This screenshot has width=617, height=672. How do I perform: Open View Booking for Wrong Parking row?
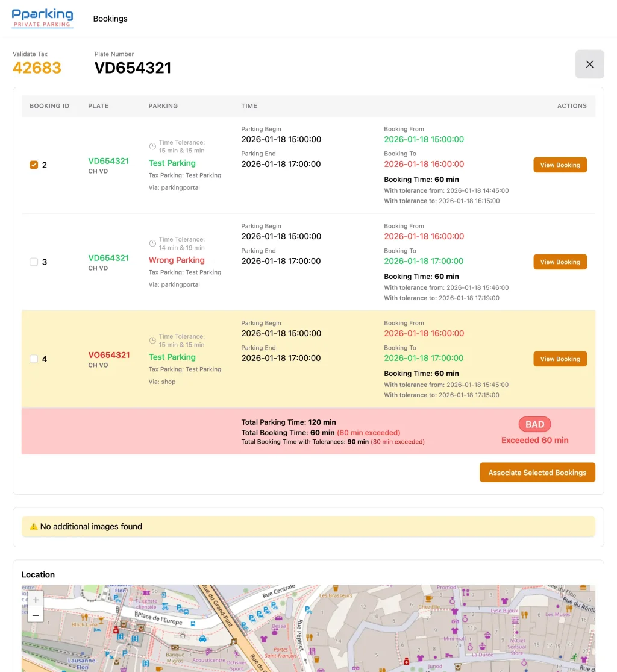pyautogui.click(x=560, y=262)
